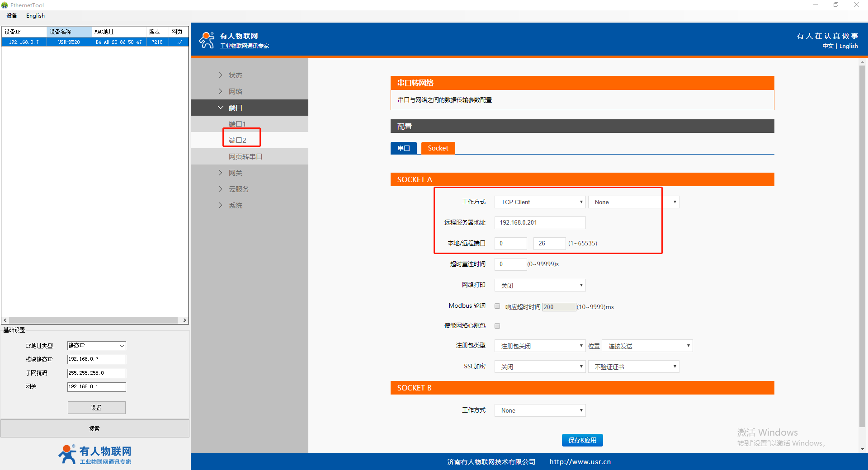The image size is (868, 470).
Task: Expand the 网络 sidebar section
Action: [x=235, y=91]
